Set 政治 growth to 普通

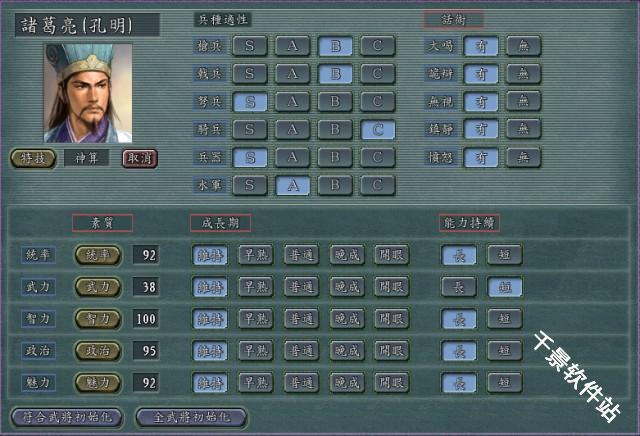click(x=301, y=351)
